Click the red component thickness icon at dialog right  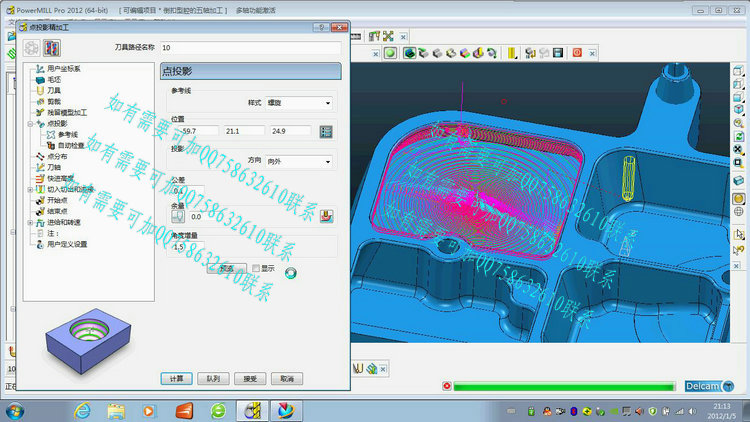point(326,216)
